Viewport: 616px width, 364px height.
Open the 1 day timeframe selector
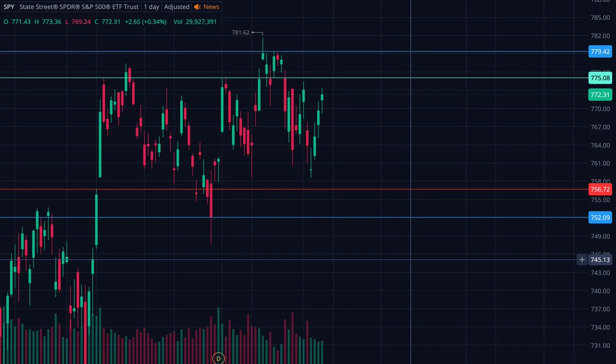tap(151, 7)
